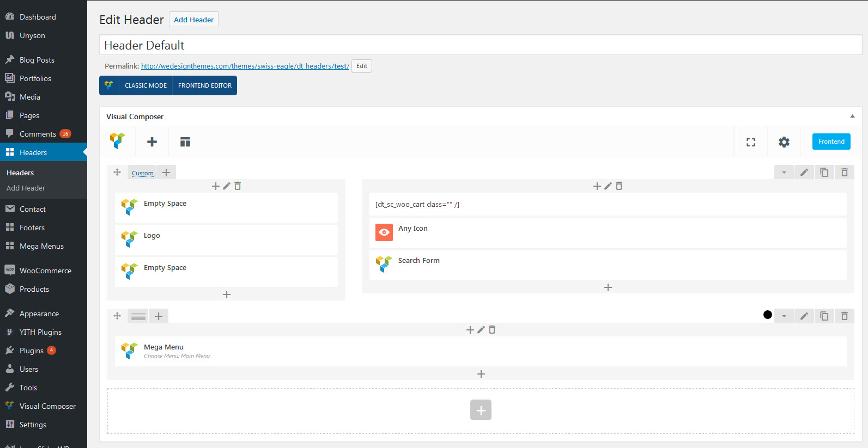Delete the first row using trash icon
The height and width of the screenshot is (448, 868).
pyautogui.click(x=844, y=173)
